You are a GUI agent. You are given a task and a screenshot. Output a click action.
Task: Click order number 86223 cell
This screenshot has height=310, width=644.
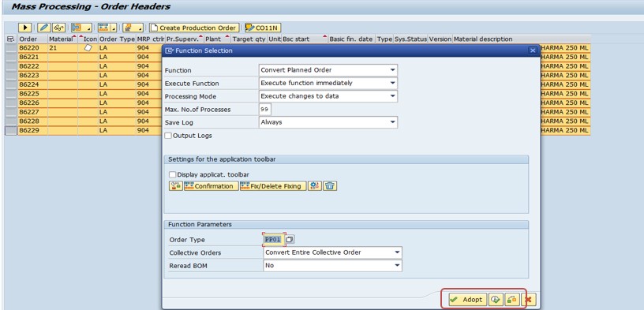[x=32, y=75]
